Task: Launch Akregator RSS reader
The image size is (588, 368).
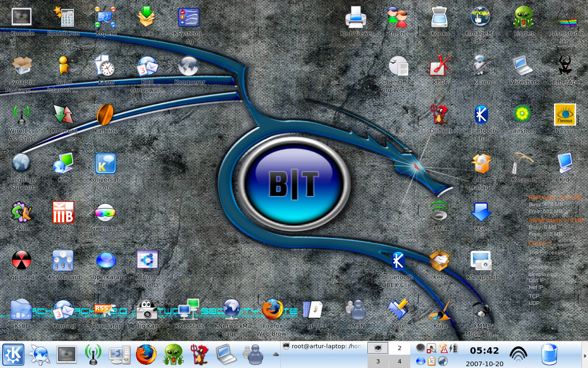Action: pyautogui.click(x=105, y=309)
